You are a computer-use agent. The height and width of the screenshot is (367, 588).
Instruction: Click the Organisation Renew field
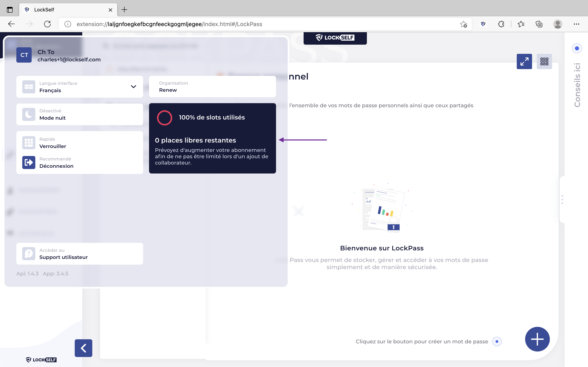[212, 87]
